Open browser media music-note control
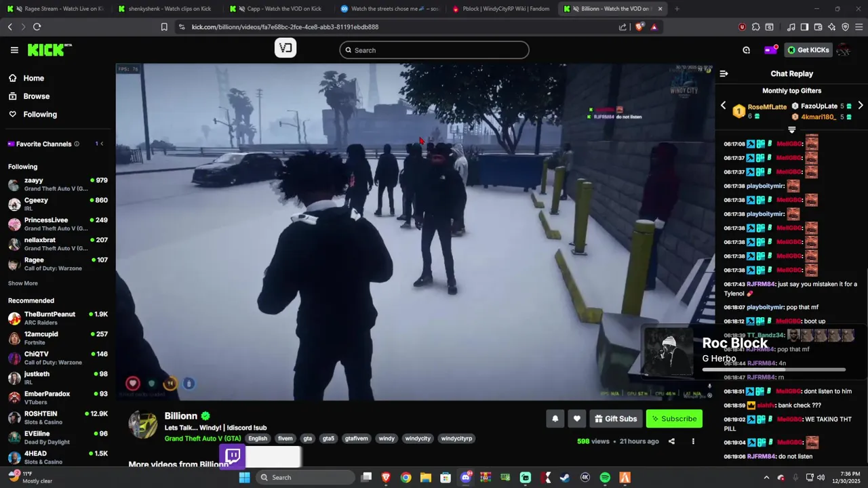This screenshot has height=488, width=868. click(x=791, y=27)
